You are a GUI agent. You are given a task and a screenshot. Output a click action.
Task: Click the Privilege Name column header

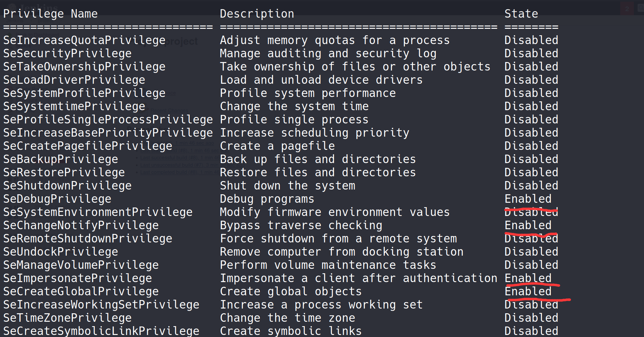50,14
